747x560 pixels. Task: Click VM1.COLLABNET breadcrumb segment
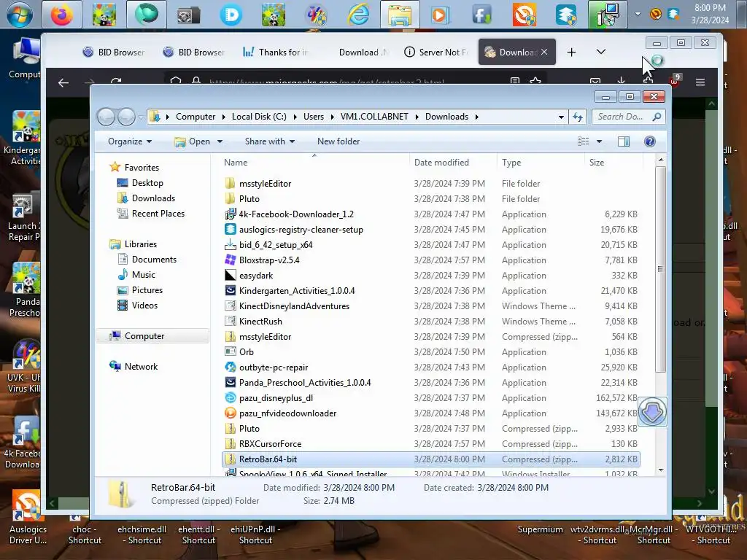click(x=374, y=117)
